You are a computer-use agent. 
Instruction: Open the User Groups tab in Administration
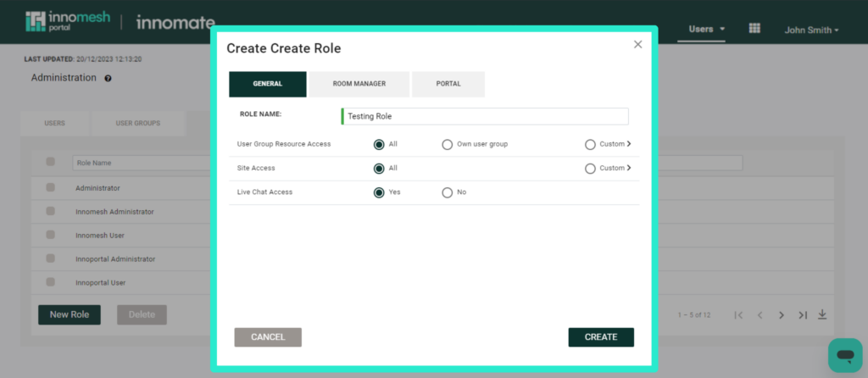(x=138, y=124)
